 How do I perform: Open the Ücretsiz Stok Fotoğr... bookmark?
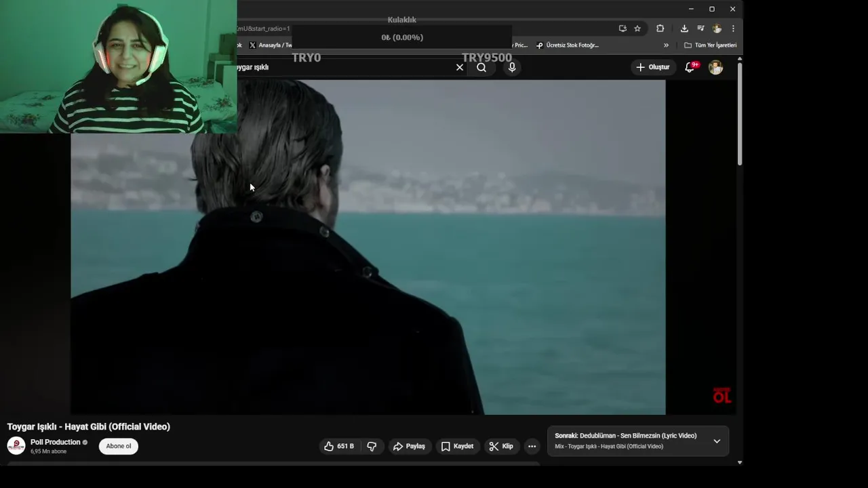pos(568,45)
